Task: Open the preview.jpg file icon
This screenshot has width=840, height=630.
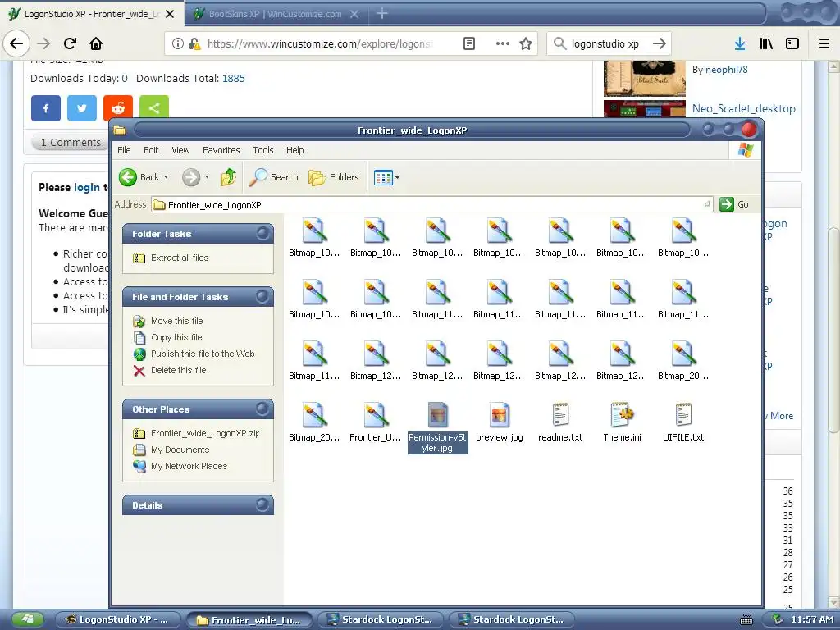Action: 499,415
